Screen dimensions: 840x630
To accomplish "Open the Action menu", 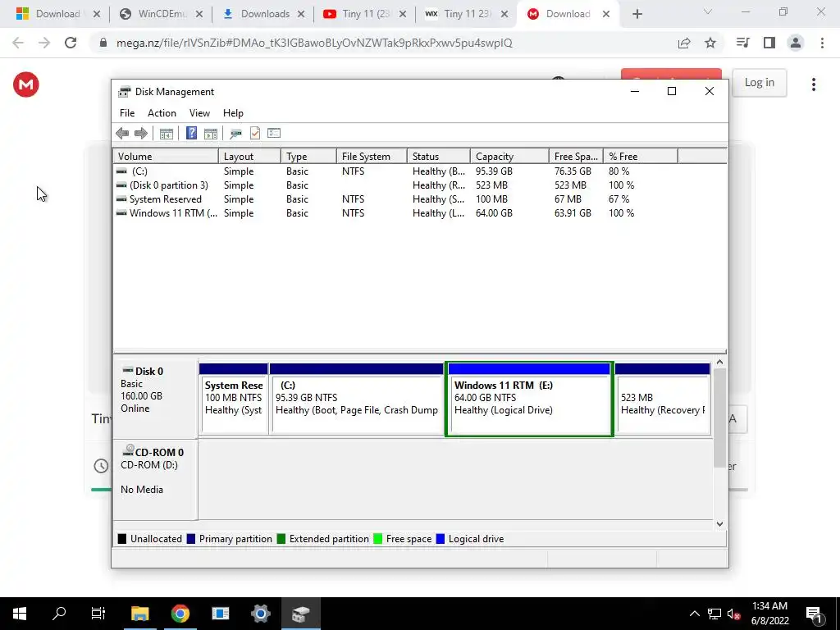I will [162, 113].
